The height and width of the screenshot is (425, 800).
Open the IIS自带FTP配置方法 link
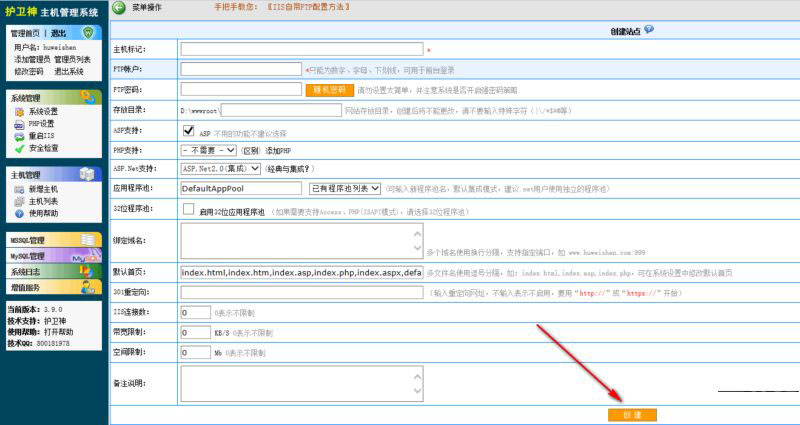click(x=309, y=7)
